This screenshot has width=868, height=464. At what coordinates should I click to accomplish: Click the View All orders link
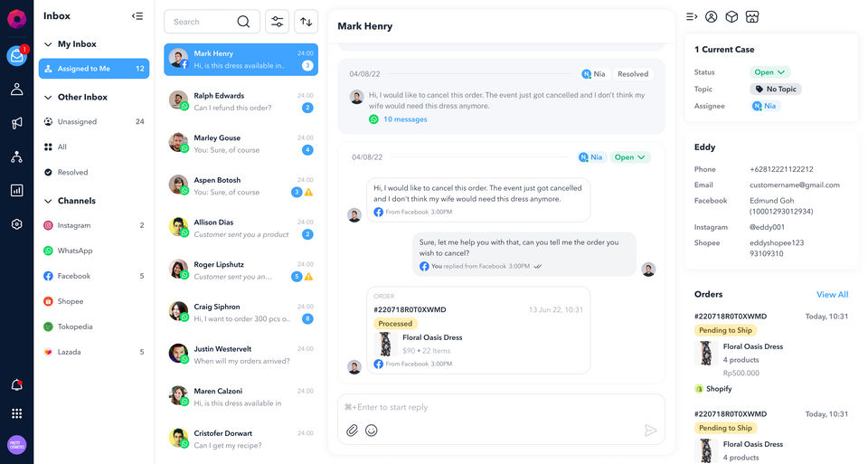click(x=832, y=295)
